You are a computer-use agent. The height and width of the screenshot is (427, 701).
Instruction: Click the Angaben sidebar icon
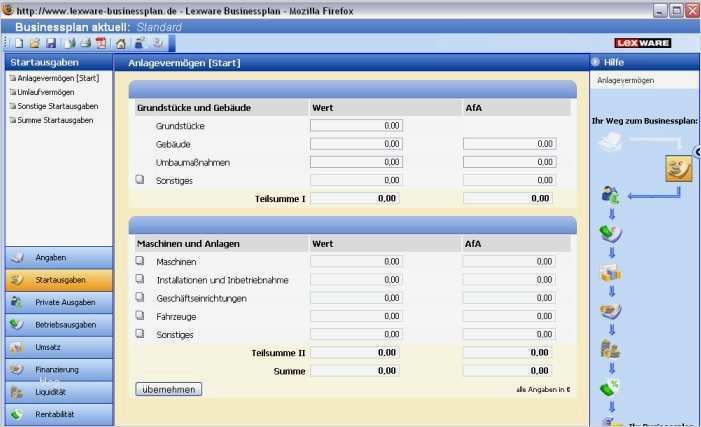(x=17, y=258)
